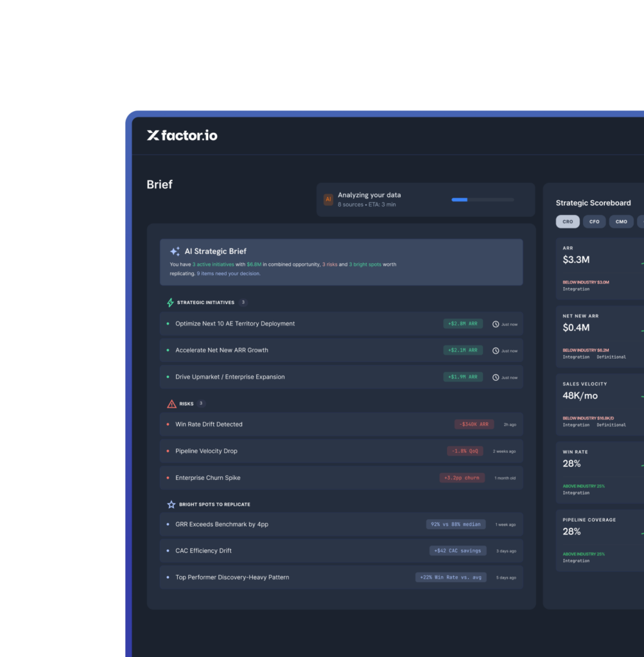Viewport: 644px width, 657px height.
Task: Switch to the CMO scoreboard tab
Action: [622, 221]
